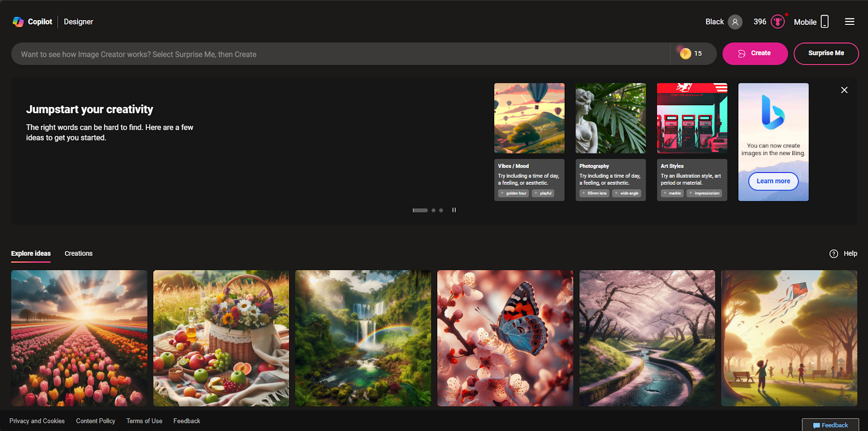Click the Feedback footer link
The width and height of the screenshot is (868, 431).
pyautogui.click(x=187, y=421)
